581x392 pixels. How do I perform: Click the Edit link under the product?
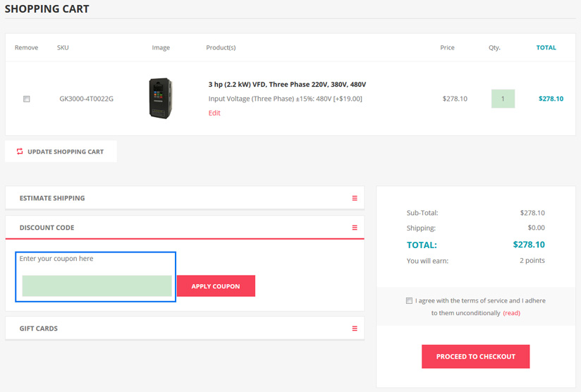(214, 113)
